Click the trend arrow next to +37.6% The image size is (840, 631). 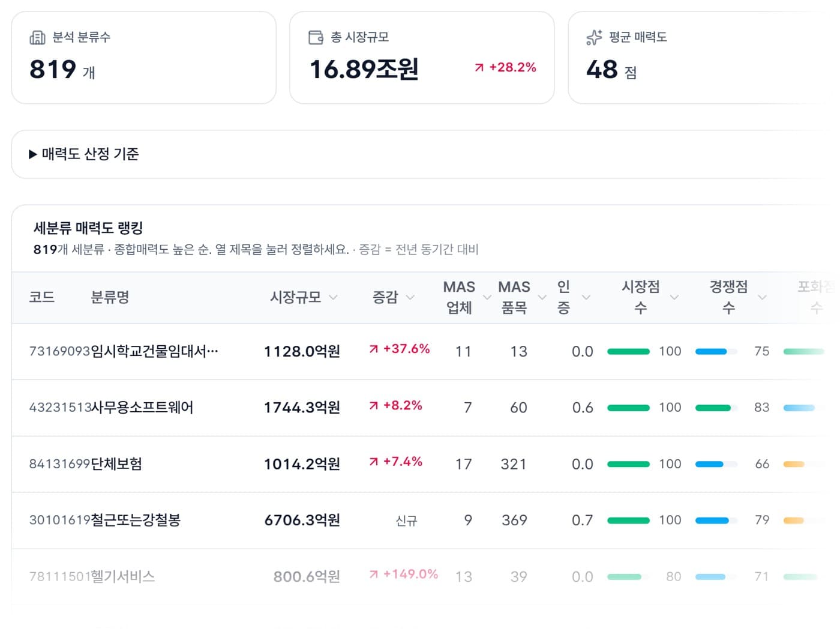pos(374,349)
